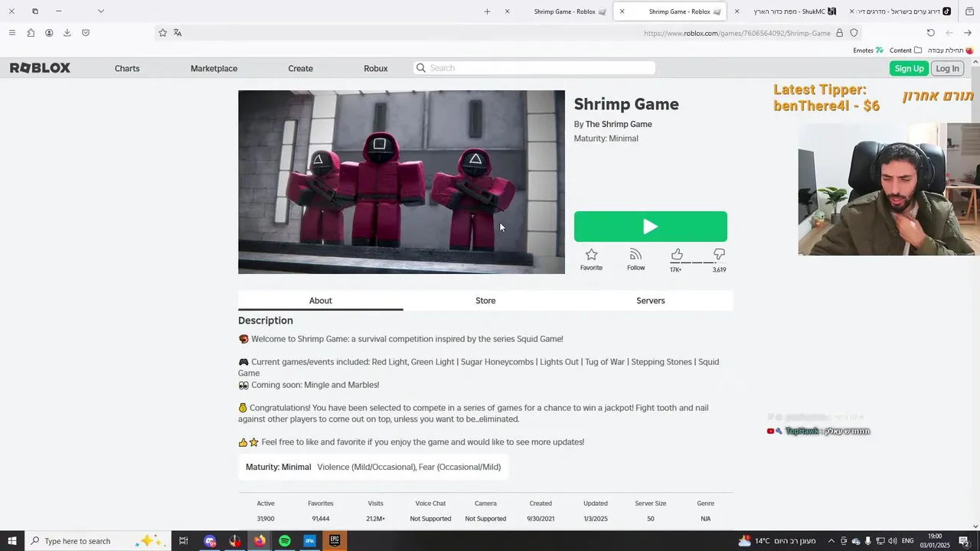Open Firefox from the taskbar
Image resolution: width=980 pixels, height=551 pixels.
click(x=260, y=541)
